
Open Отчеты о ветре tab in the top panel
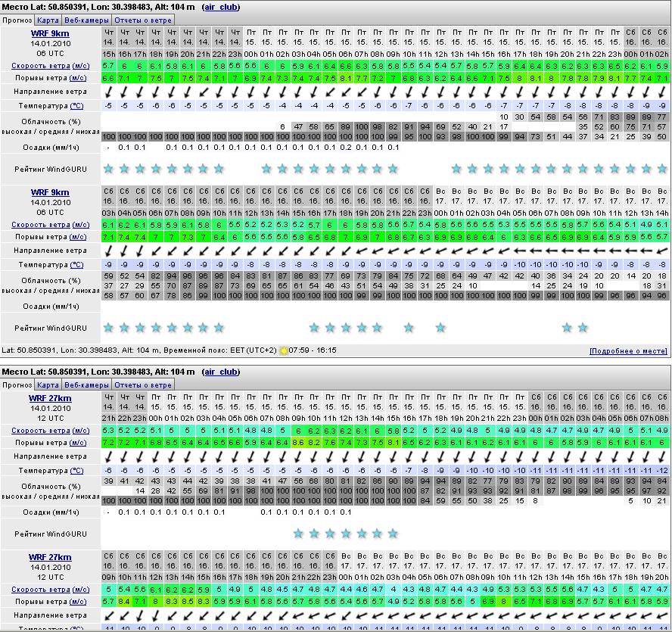(x=143, y=20)
